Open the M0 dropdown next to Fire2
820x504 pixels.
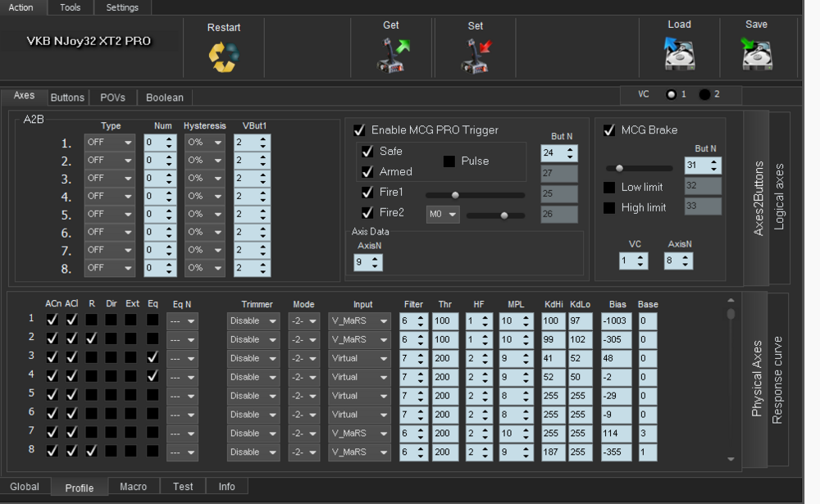443,213
